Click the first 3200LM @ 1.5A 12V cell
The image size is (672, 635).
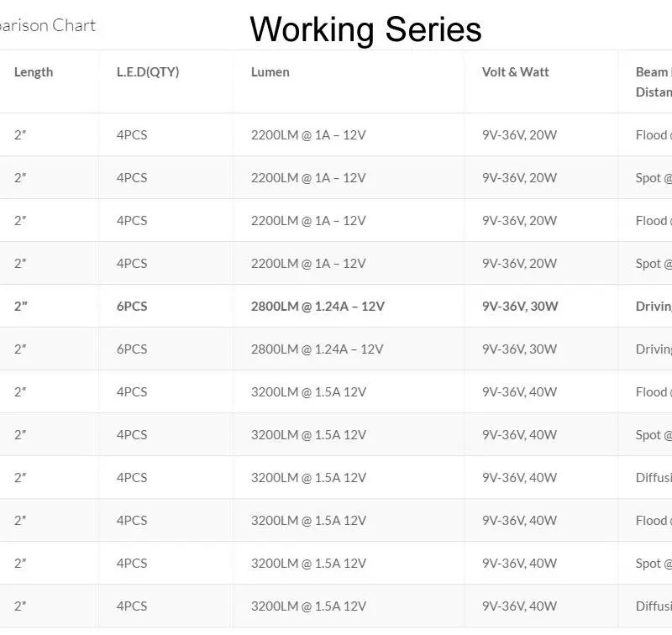[x=308, y=392]
